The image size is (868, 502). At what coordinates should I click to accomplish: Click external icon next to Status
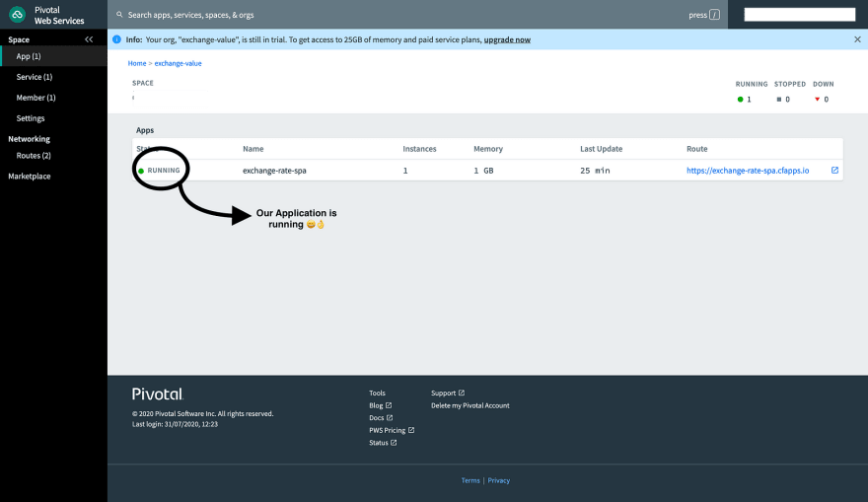click(394, 443)
